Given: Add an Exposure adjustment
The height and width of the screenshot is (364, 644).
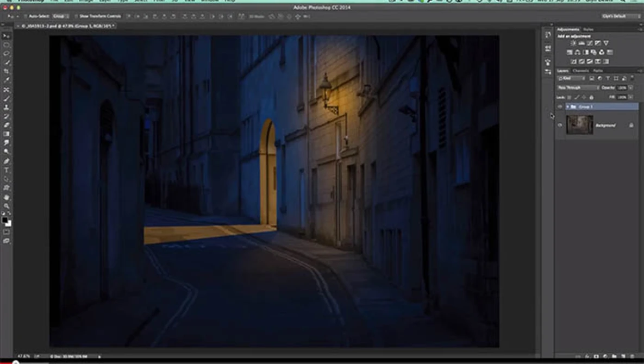Looking at the screenshot, I should (598, 43).
